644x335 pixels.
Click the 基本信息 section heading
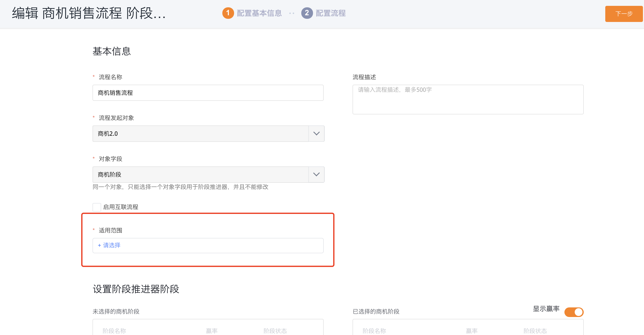pyautogui.click(x=112, y=51)
